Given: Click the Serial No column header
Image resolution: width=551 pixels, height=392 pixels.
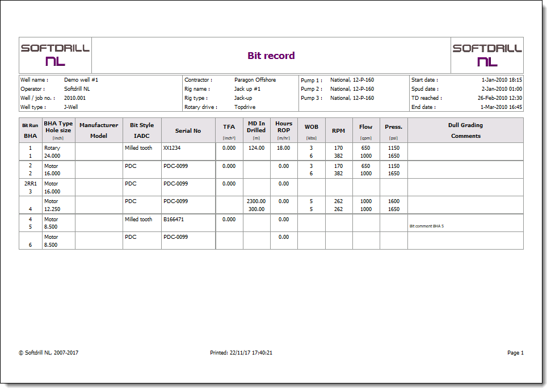Looking at the screenshot, I should [188, 130].
